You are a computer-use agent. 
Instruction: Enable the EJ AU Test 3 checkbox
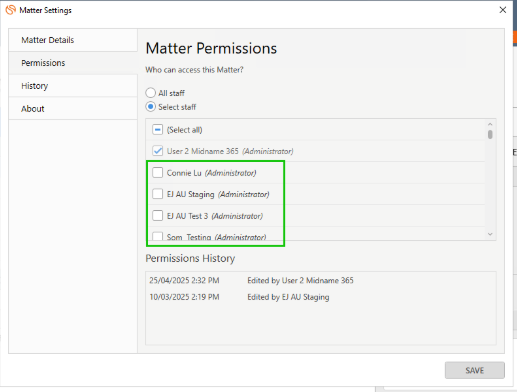[157, 216]
